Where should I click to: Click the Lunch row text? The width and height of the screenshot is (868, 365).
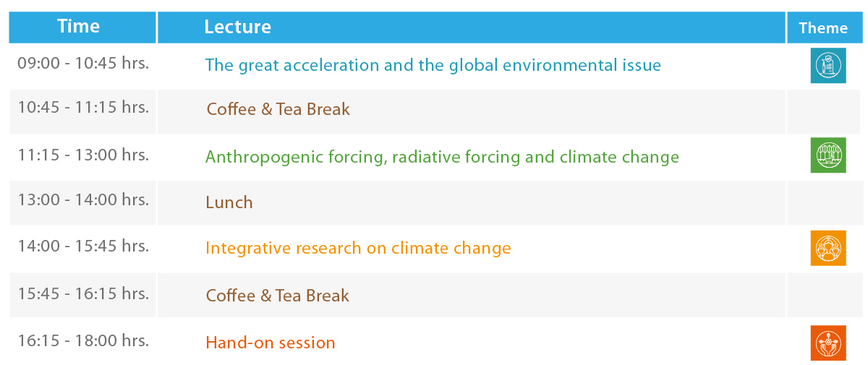(x=229, y=202)
